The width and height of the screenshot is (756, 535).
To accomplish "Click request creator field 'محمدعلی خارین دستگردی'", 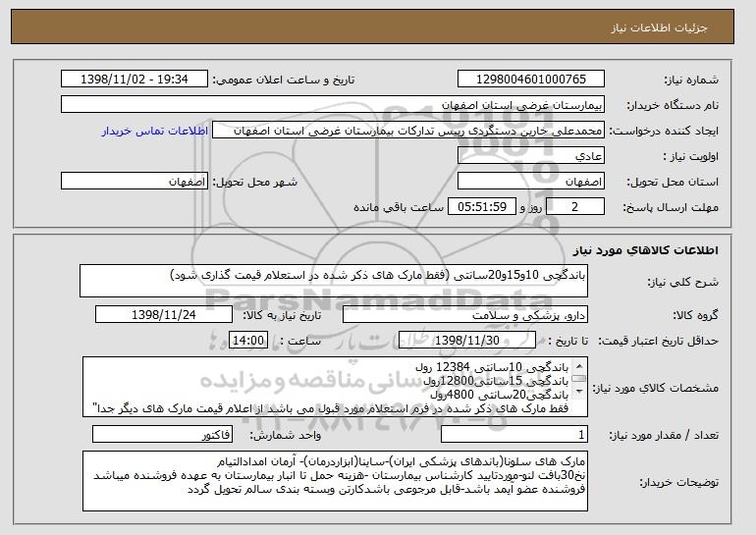I will (408, 131).
